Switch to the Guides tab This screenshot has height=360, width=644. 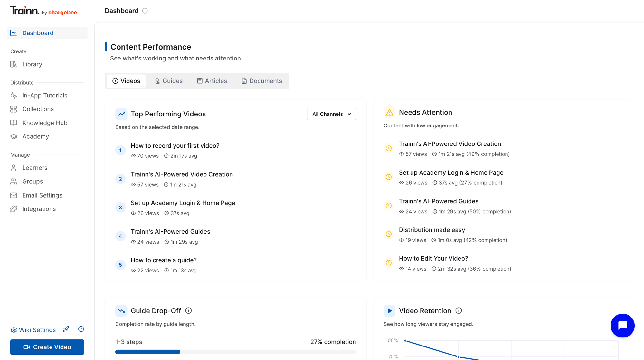(169, 81)
